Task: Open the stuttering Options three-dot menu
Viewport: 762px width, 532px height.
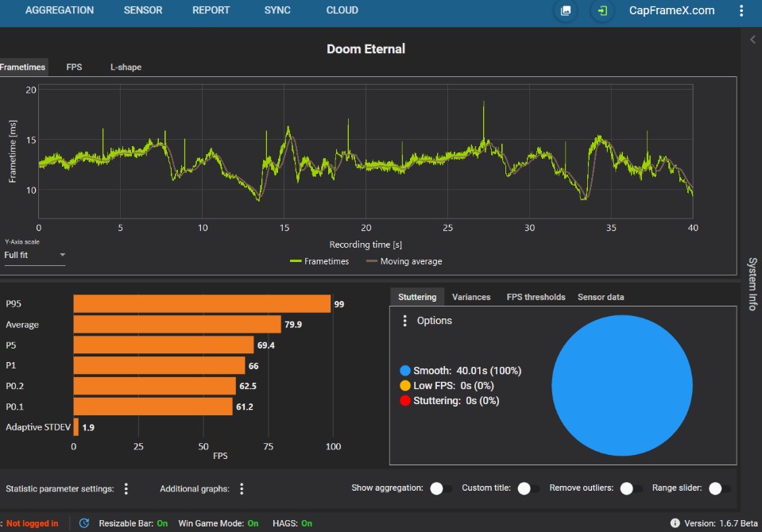Action: (x=405, y=321)
